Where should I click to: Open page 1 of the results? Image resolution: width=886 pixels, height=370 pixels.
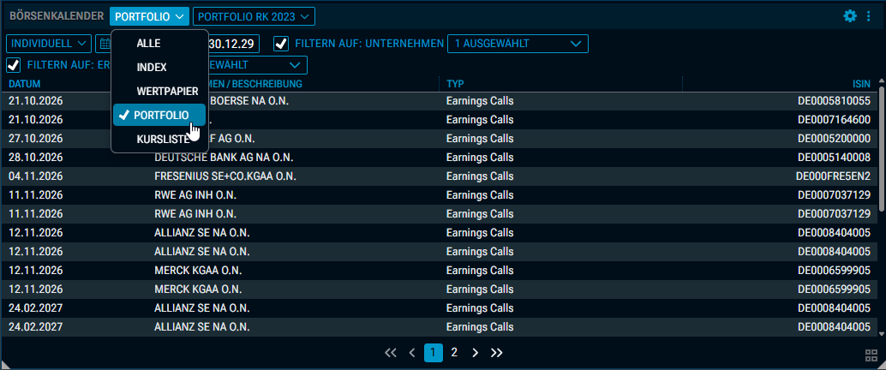[x=433, y=352]
